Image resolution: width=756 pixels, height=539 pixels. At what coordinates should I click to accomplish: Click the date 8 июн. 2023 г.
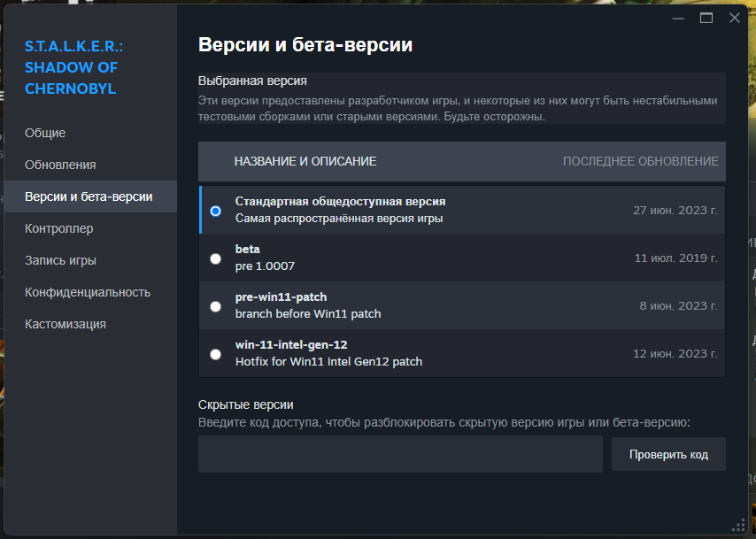tap(678, 306)
